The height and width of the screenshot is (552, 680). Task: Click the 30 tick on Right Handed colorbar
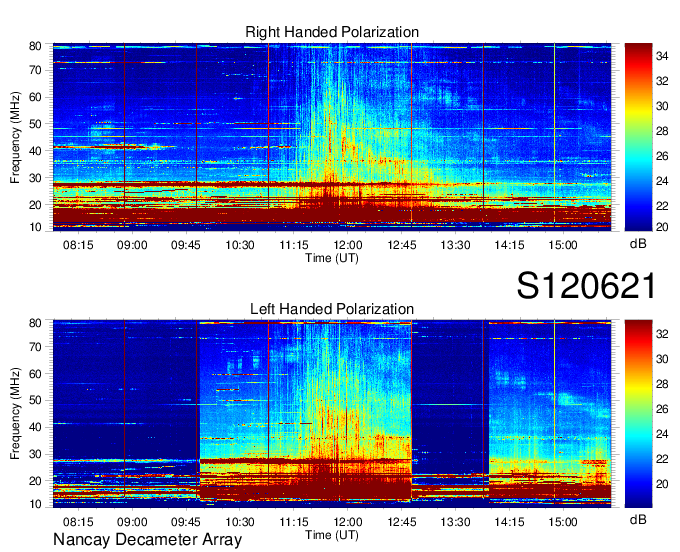(x=662, y=106)
